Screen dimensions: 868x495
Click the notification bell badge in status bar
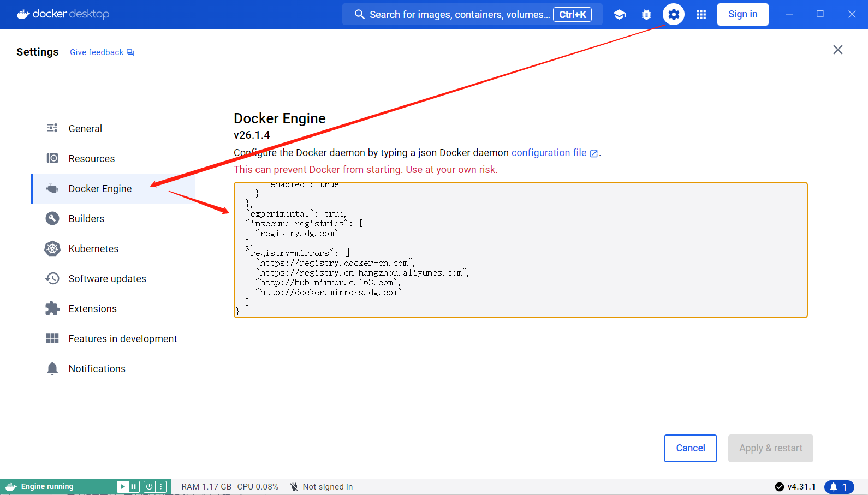click(x=839, y=487)
